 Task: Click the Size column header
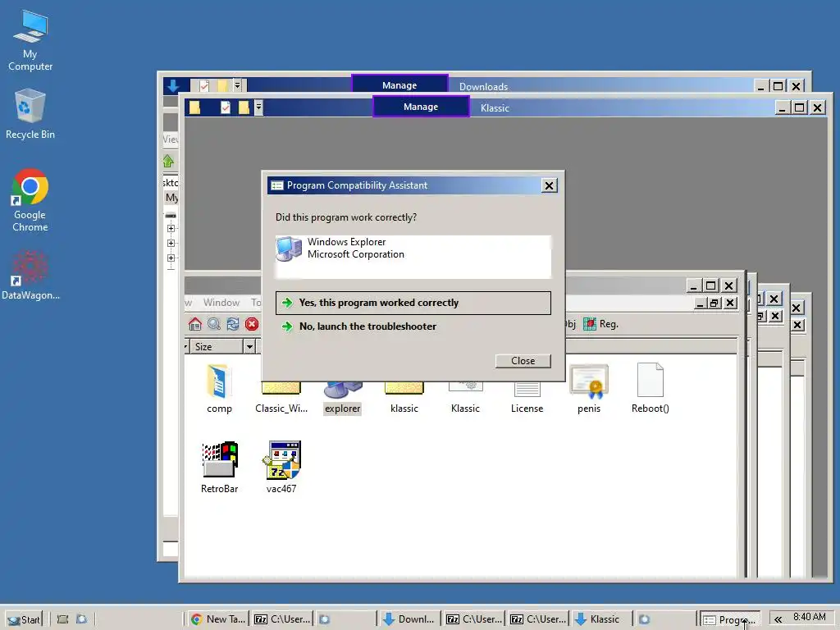coord(216,347)
